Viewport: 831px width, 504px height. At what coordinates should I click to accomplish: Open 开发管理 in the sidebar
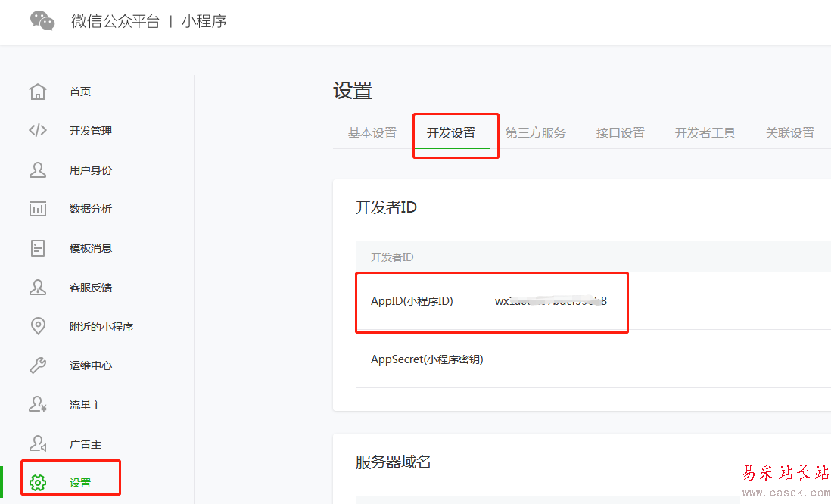pyautogui.click(x=91, y=131)
